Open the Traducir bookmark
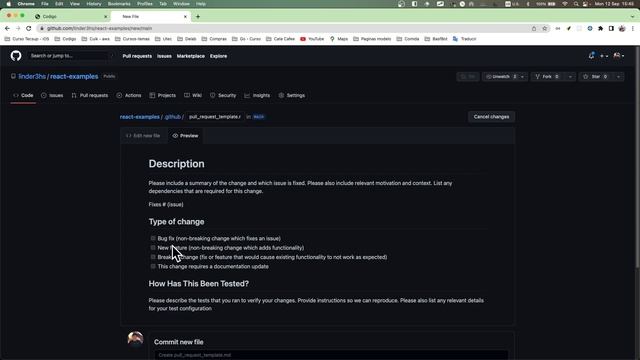This screenshot has height=360, width=640. coord(464,39)
